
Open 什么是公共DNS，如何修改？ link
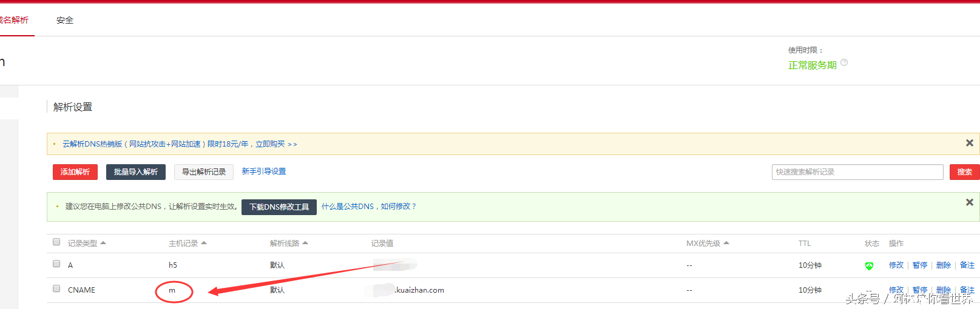pyautogui.click(x=369, y=207)
